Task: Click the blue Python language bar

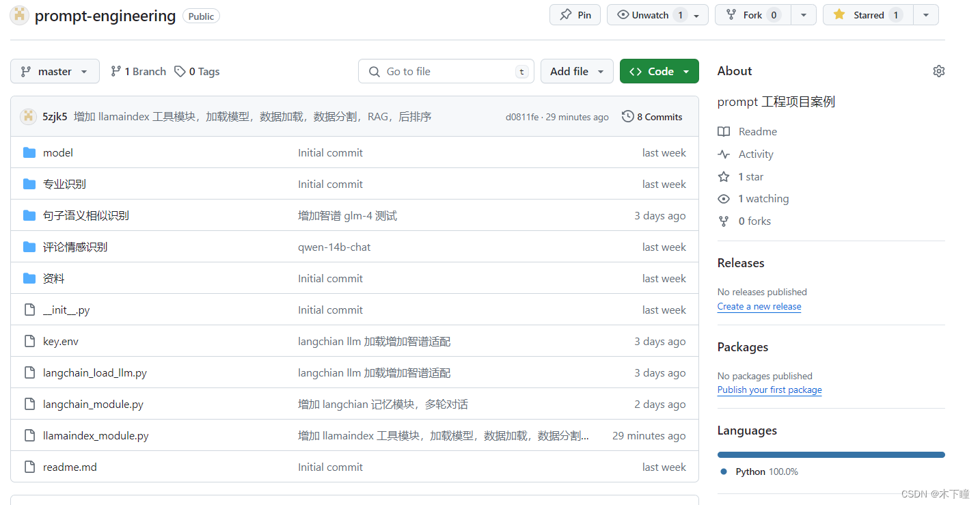Action: point(831,454)
